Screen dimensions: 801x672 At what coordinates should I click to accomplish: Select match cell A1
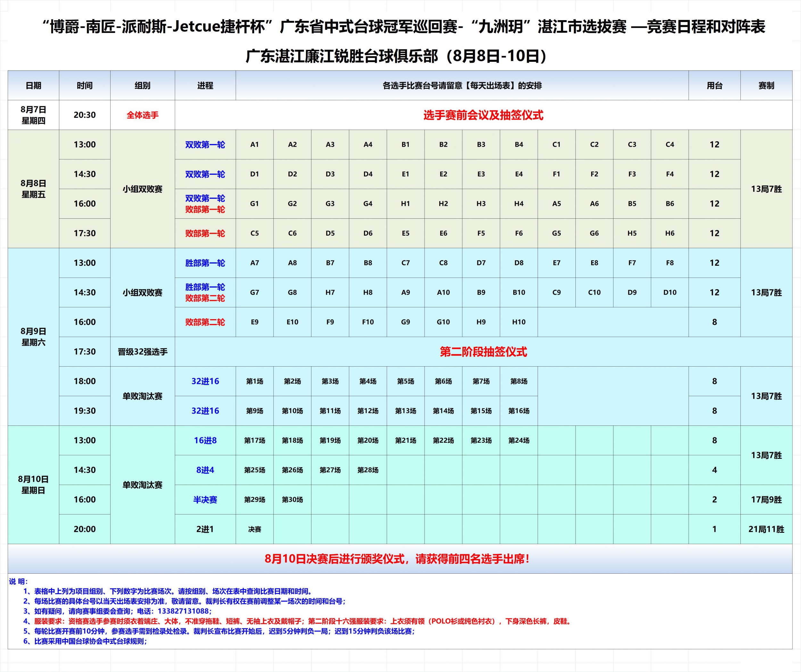(x=254, y=144)
